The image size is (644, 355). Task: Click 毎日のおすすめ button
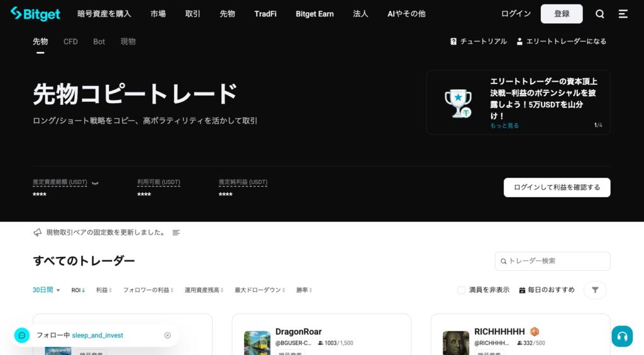pyautogui.click(x=547, y=290)
